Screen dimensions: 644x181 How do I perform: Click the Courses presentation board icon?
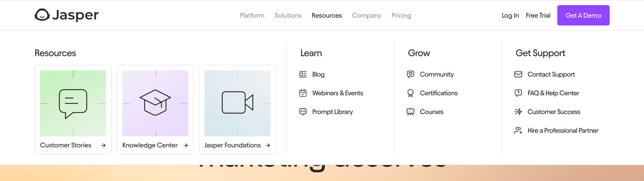[410, 112]
